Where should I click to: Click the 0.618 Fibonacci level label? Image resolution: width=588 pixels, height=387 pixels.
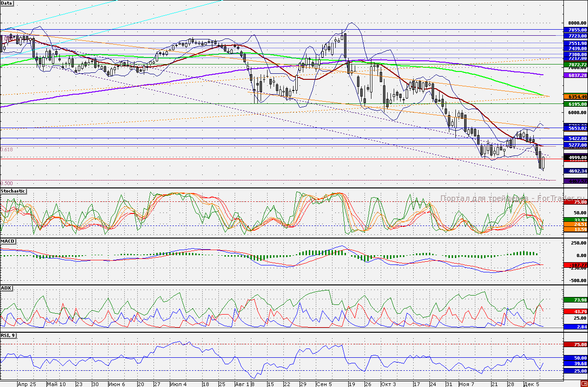point(6,150)
